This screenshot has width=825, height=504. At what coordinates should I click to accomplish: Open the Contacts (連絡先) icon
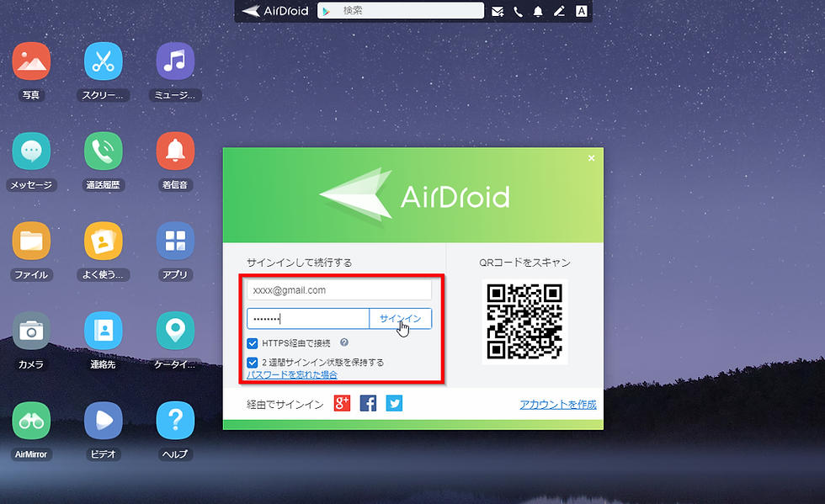(x=103, y=331)
